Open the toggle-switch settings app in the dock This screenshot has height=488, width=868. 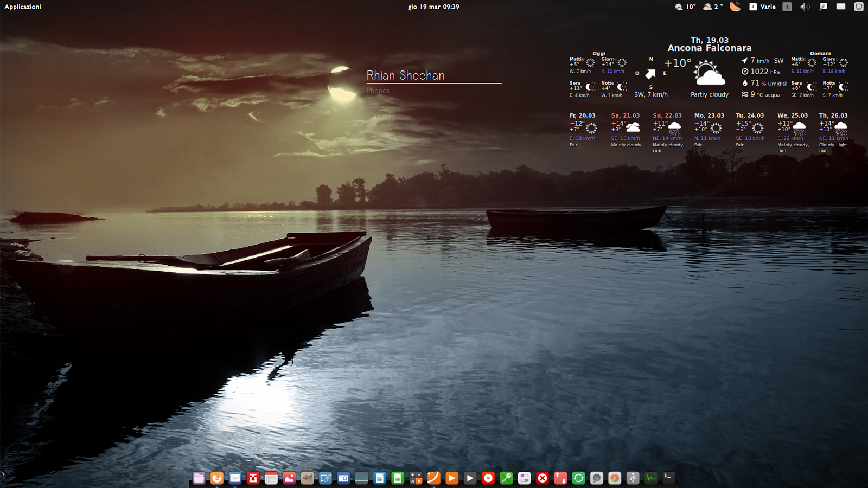(x=524, y=478)
